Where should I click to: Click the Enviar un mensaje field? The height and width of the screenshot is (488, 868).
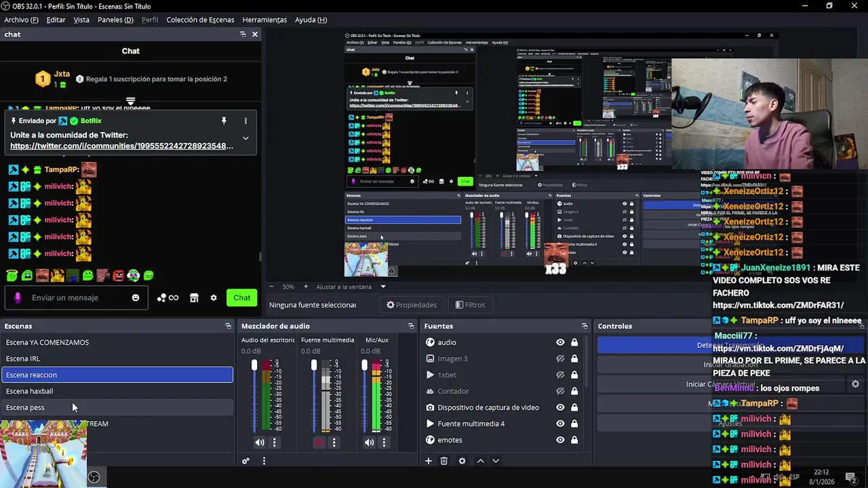click(x=76, y=298)
